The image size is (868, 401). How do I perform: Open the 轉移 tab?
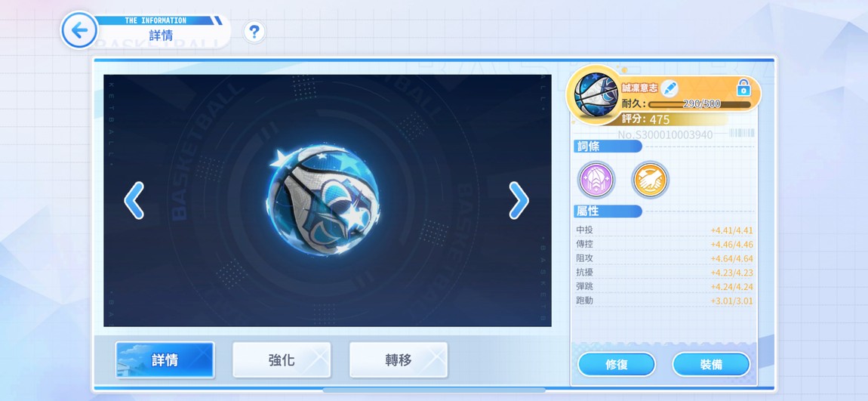tap(399, 360)
